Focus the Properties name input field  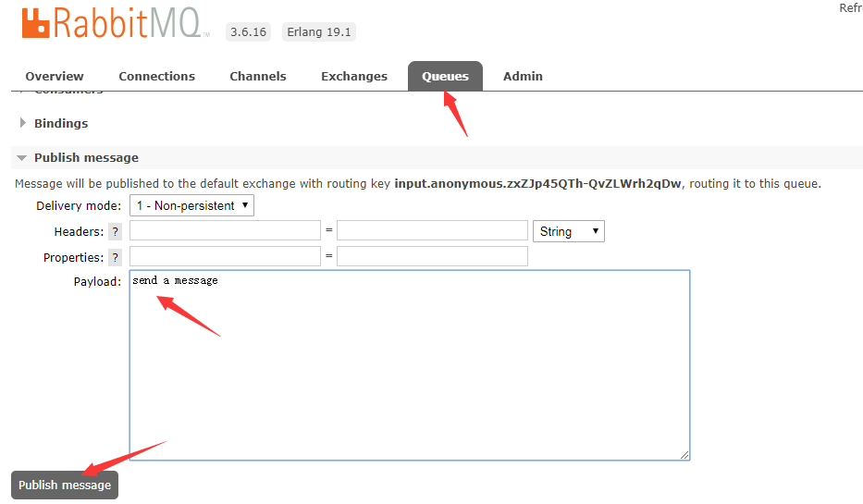coord(225,256)
